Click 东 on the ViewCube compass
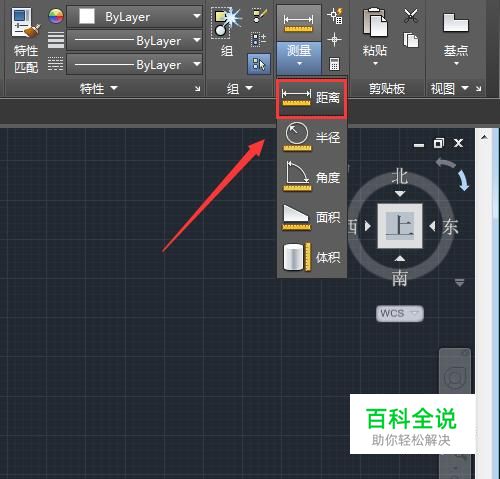Viewport: 500px width, 479px height. tap(451, 227)
